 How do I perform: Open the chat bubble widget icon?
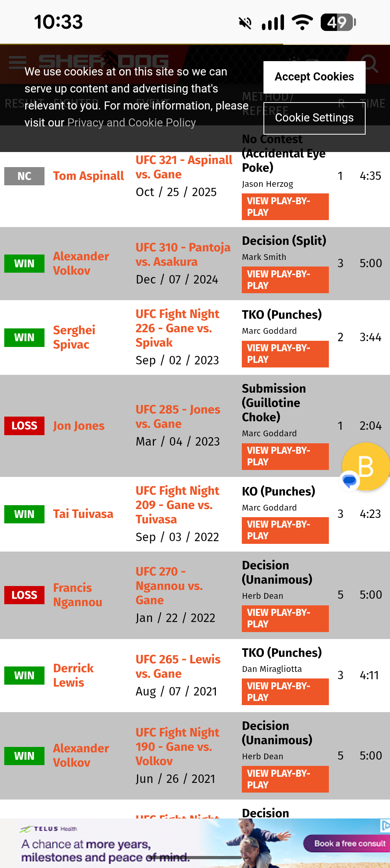click(x=349, y=481)
